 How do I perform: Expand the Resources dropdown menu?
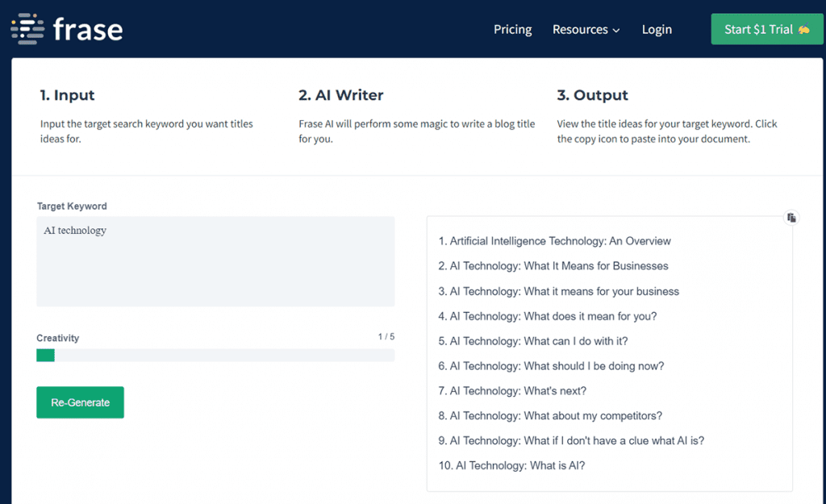click(586, 29)
